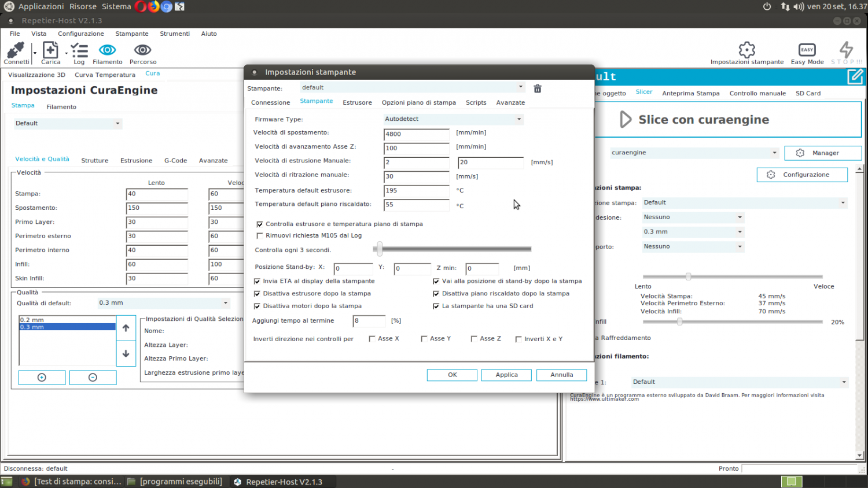The width and height of the screenshot is (868, 488).
Task: Open the 0.3 mm quality dropdown in Slicer
Action: (693, 232)
